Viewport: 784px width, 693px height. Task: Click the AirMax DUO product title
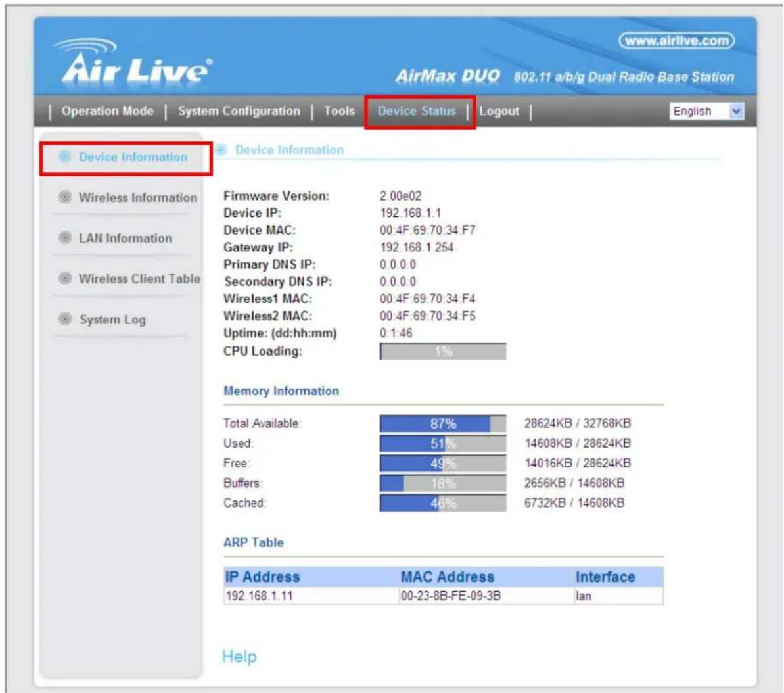click(x=448, y=76)
